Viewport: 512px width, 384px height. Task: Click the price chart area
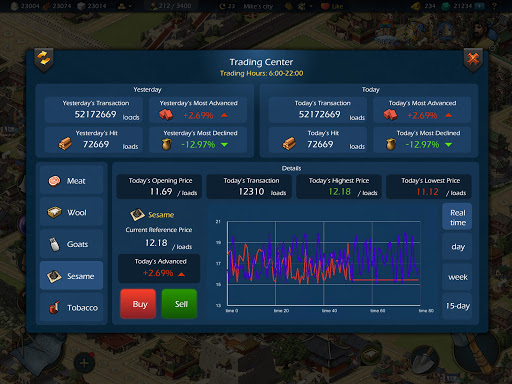[x=323, y=263]
